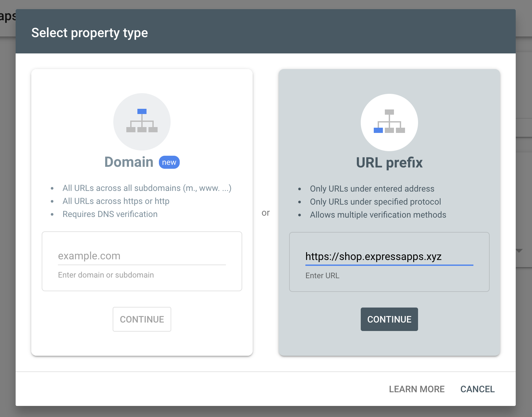The height and width of the screenshot is (417, 532).
Task: Click the 'Select property type' title bar
Action: click(x=90, y=33)
